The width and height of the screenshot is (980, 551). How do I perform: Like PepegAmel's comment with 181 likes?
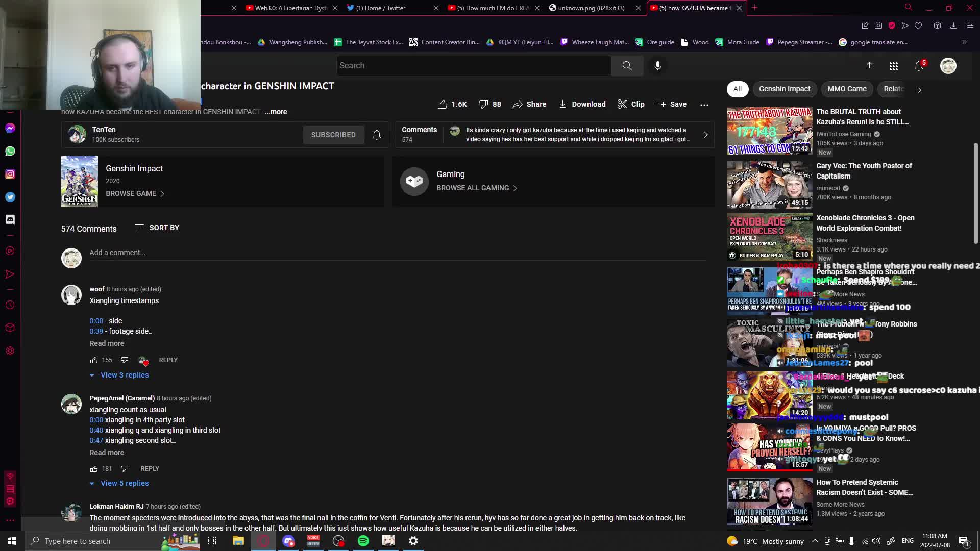(x=94, y=468)
